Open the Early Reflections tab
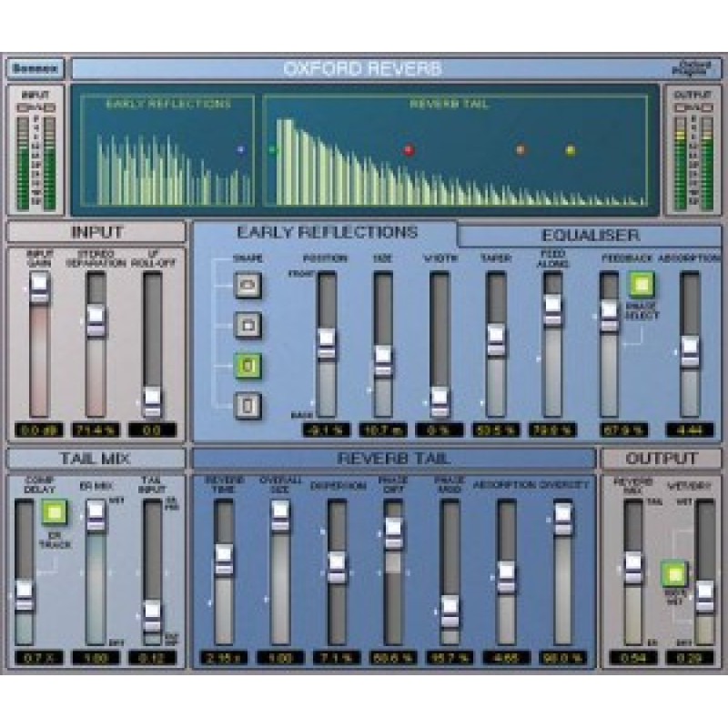The image size is (728, 728). tap(327, 232)
